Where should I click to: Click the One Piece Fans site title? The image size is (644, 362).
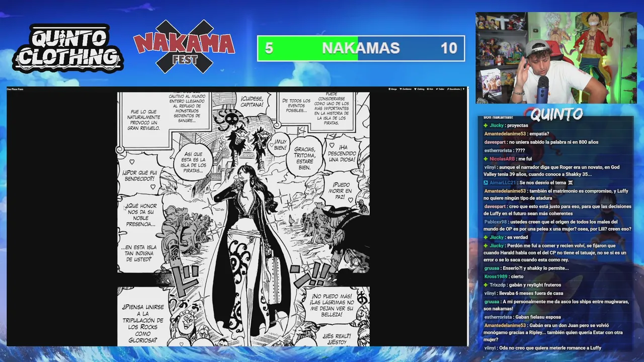[x=15, y=89]
